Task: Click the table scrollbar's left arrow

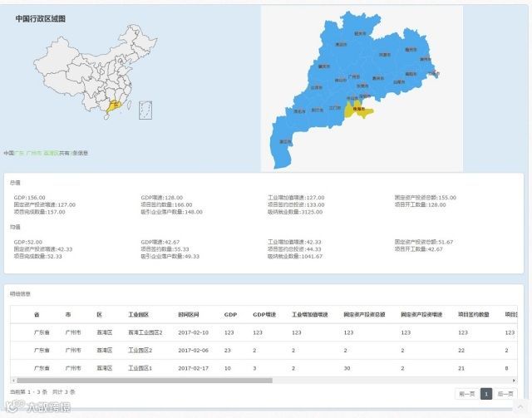Action: click(x=13, y=381)
